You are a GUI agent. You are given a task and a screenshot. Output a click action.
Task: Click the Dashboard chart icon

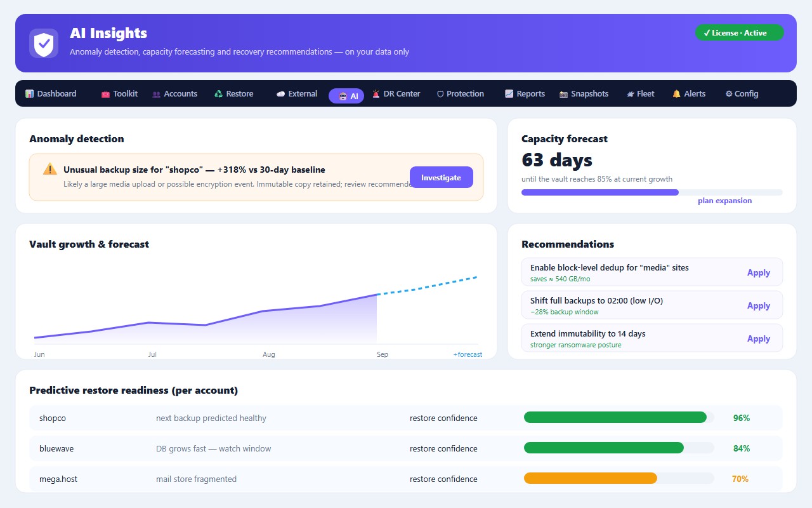[29, 93]
